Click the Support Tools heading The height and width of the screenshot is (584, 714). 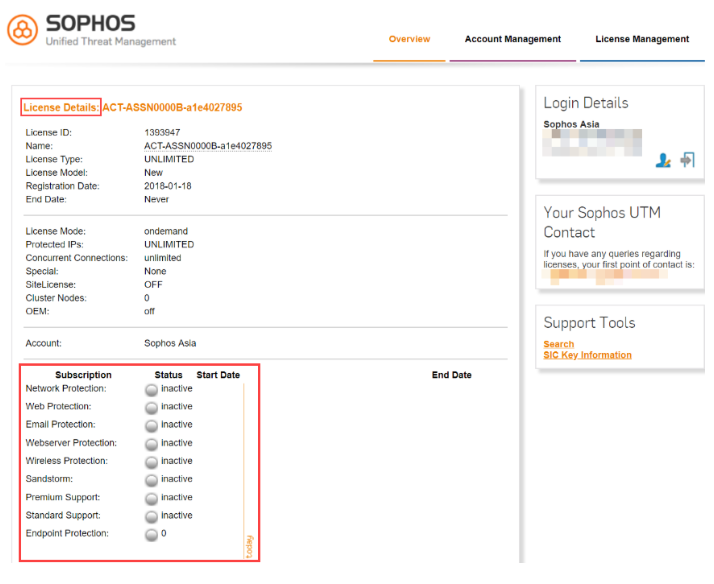[589, 323]
